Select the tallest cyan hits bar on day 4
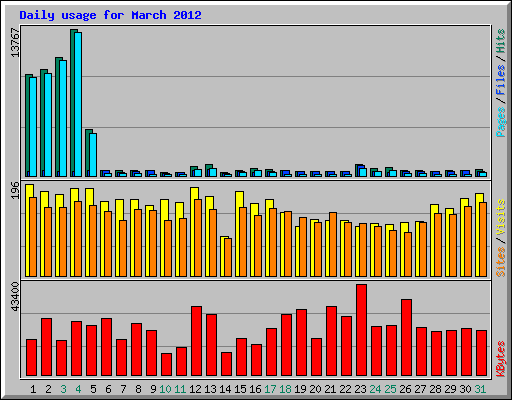 (78, 104)
